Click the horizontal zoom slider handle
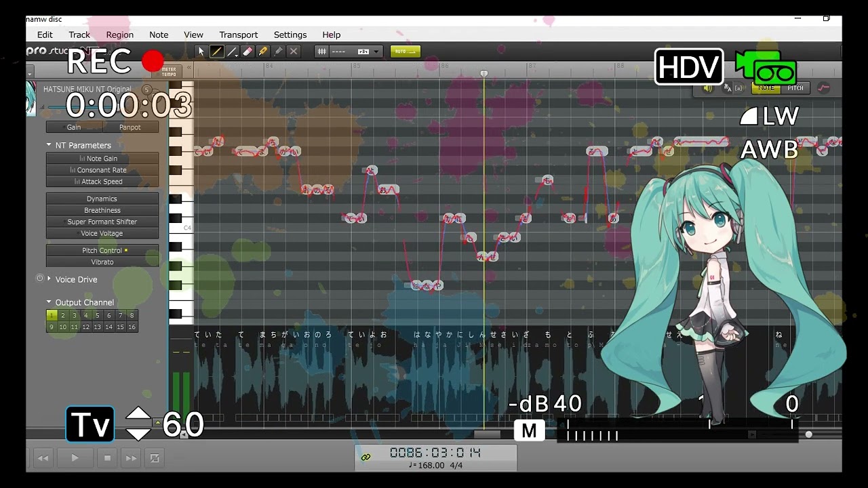This screenshot has width=868, height=488. (808, 434)
